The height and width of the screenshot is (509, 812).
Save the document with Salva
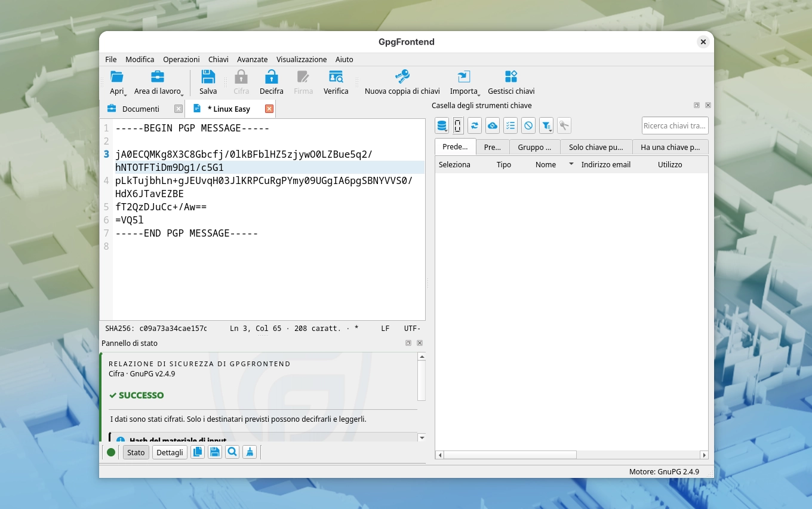pyautogui.click(x=208, y=82)
